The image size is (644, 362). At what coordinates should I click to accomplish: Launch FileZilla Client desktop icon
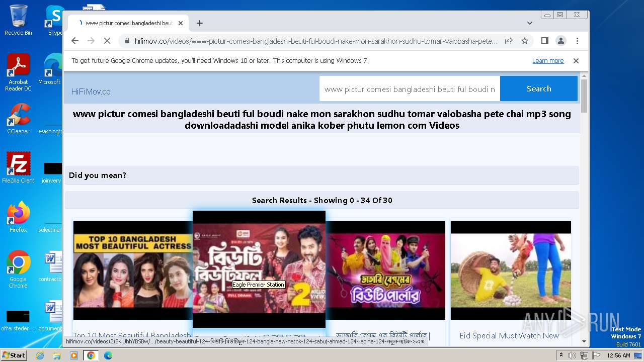(x=18, y=167)
